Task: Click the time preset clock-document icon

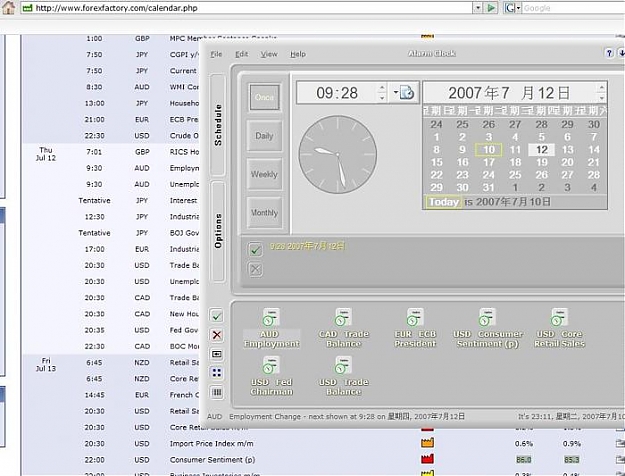Action: (407, 93)
